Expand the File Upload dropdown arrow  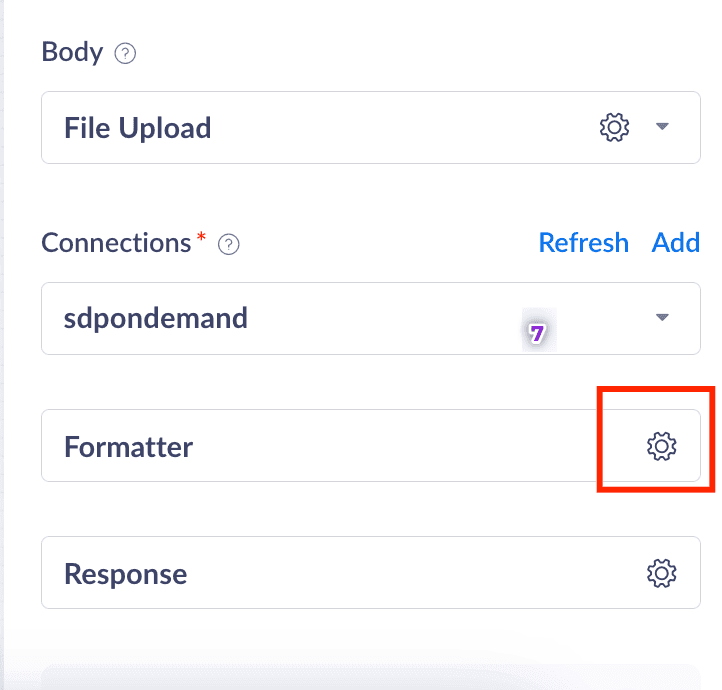pyautogui.click(x=661, y=127)
